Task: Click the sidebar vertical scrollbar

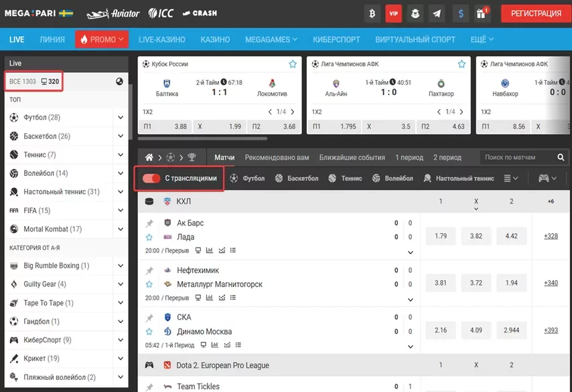Action: [x=130, y=111]
